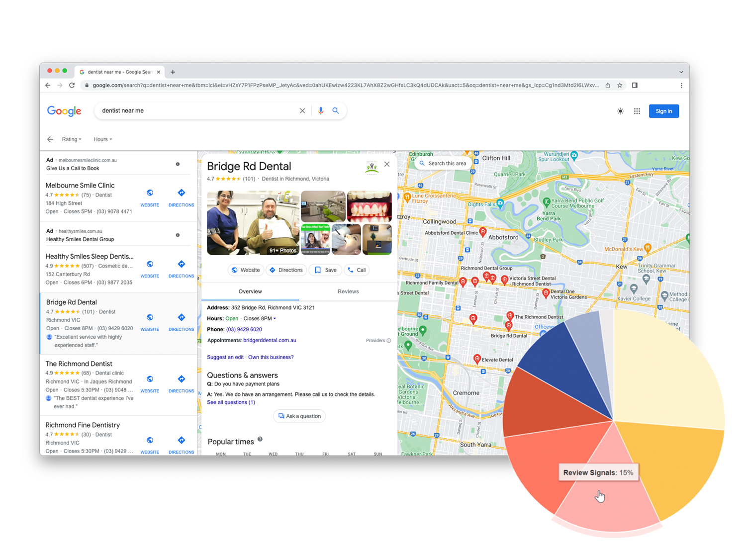Click the info icon on the melbournesmileclinic Ad
Screen dimensions: 746x560
point(178,165)
